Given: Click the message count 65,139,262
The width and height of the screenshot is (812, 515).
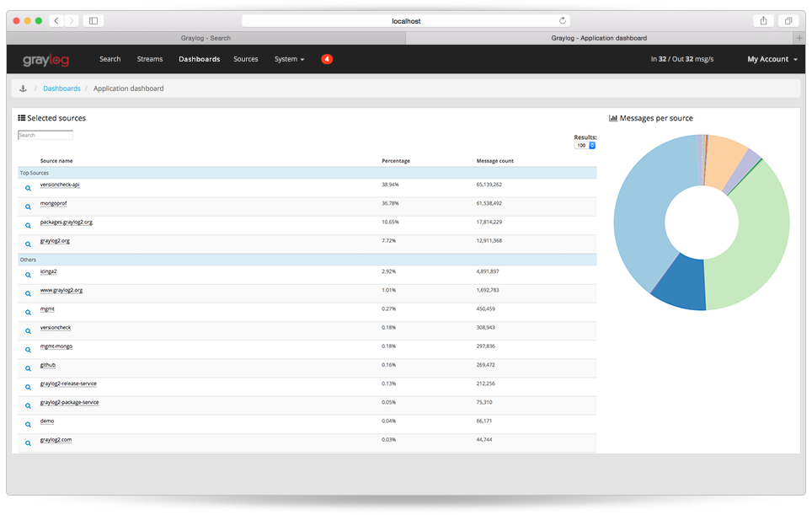Looking at the screenshot, I should [489, 185].
